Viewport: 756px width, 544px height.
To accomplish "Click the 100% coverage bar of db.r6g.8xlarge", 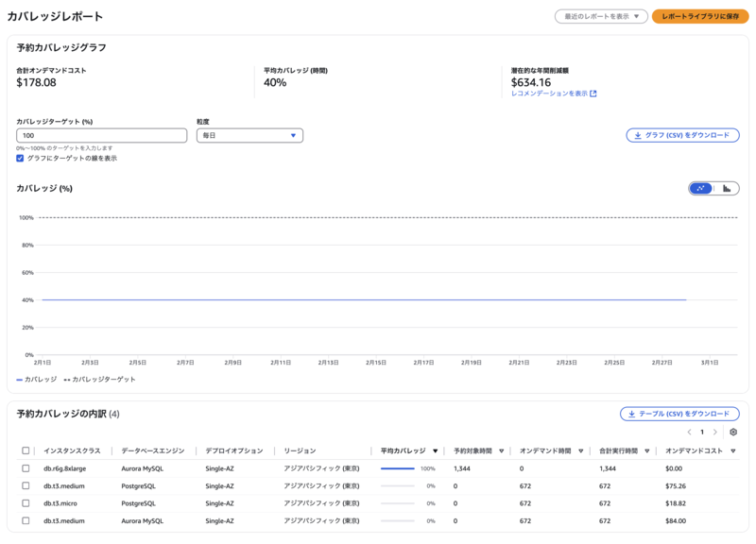I will pyautogui.click(x=398, y=468).
